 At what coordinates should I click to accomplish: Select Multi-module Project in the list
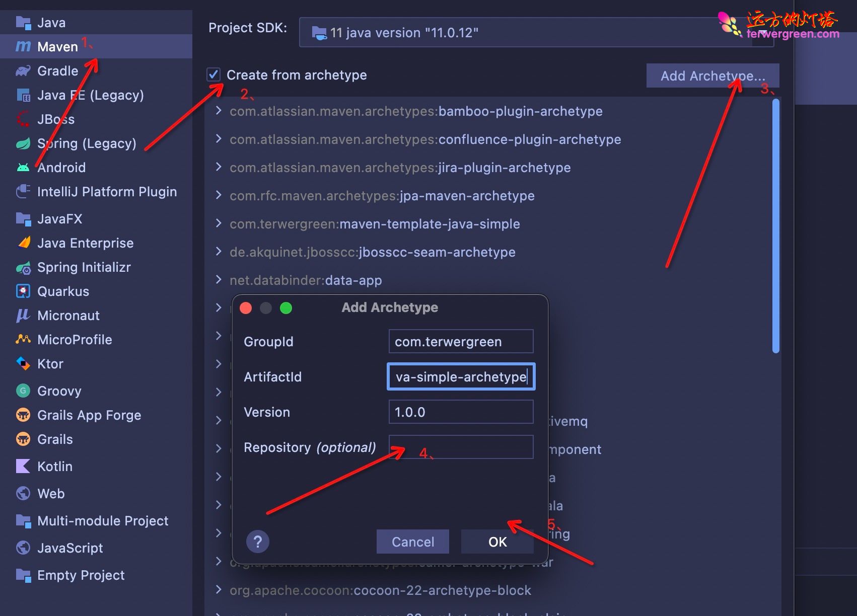point(96,520)
